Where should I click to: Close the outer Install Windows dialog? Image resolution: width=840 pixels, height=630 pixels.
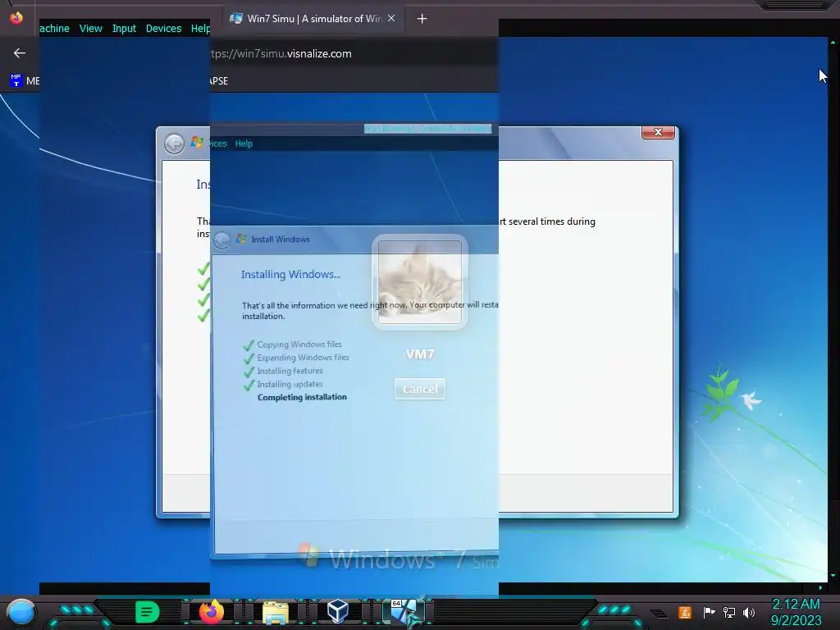pos(659,132)
